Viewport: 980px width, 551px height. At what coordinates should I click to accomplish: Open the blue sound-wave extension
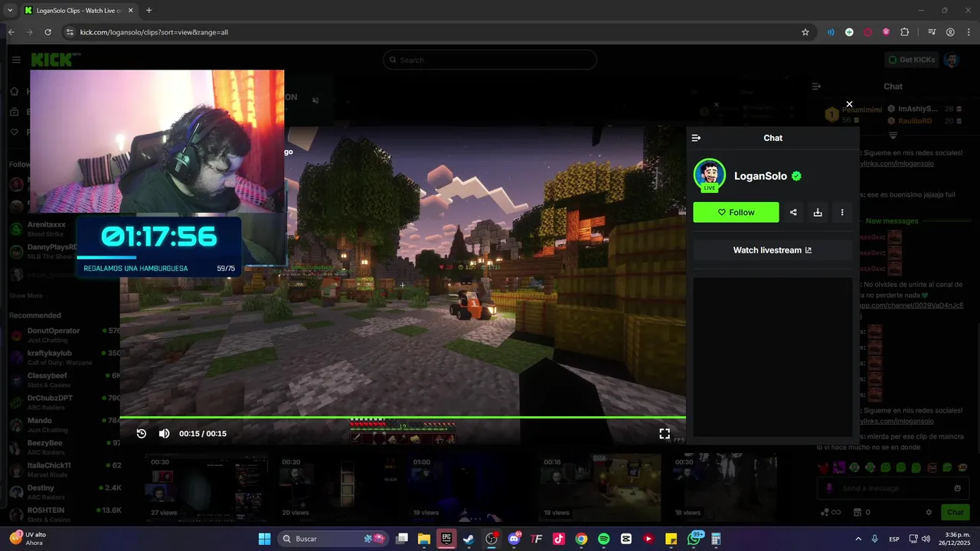831,32
